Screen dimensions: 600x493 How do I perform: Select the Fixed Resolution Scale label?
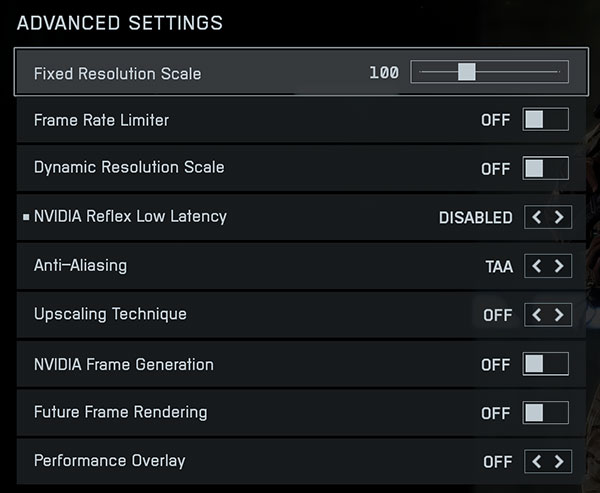pos(117,73)
